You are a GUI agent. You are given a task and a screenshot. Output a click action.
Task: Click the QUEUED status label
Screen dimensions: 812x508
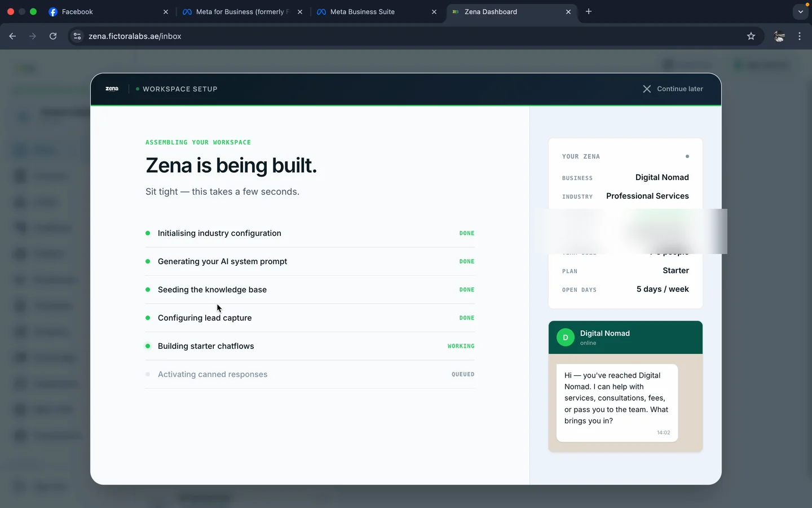[463, 374]
